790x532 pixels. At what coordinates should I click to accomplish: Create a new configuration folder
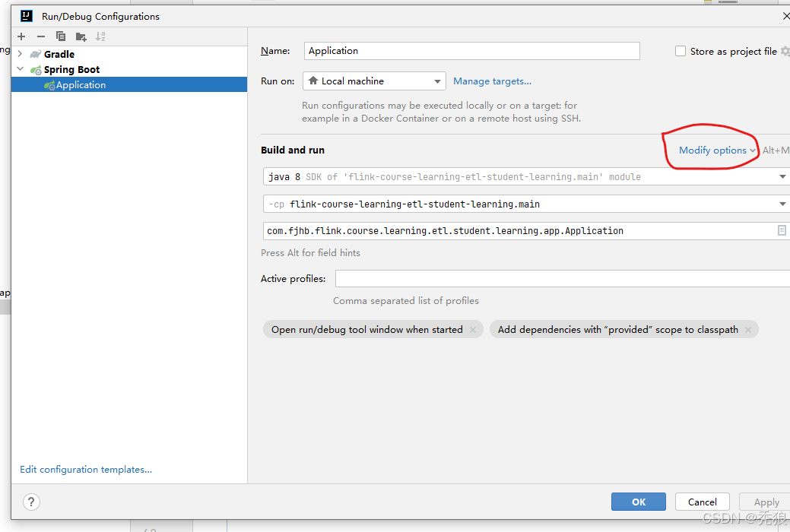[81, 36]
